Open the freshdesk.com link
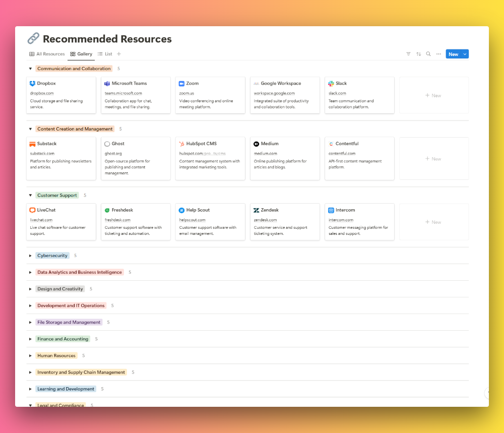Image resolution: width=504 pixels, height=433 pixels. 117,220
